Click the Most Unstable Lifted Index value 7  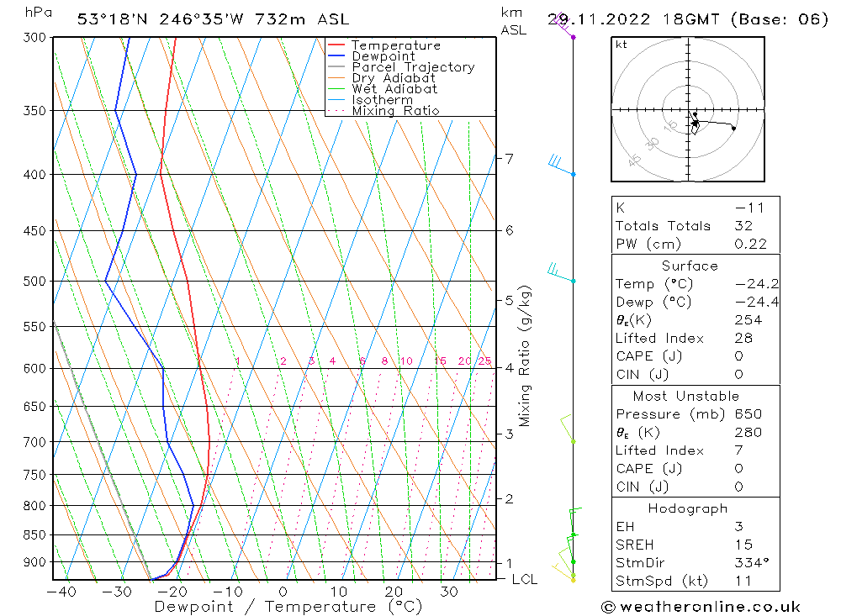[738, 450]
